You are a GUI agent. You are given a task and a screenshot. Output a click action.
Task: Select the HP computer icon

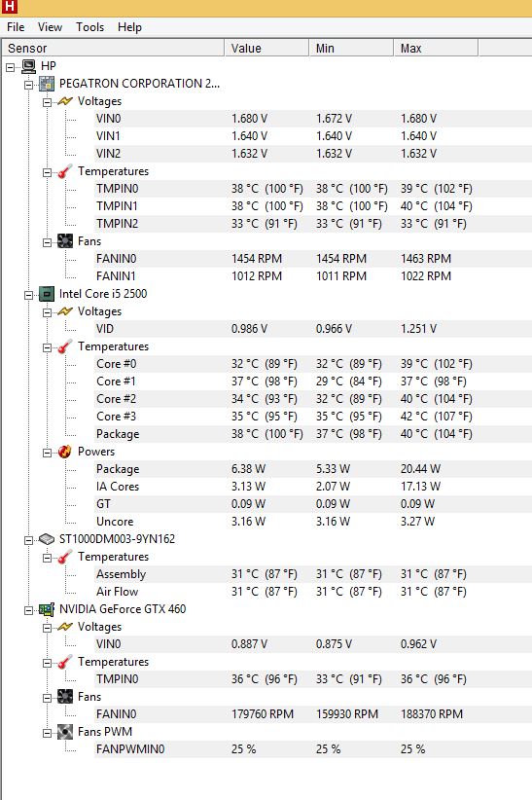tap(28, 66)
